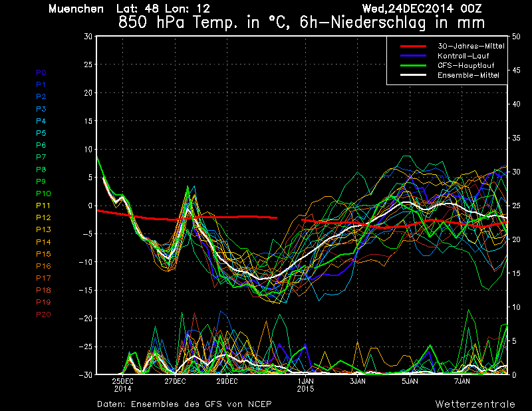Click the P5 ensemble member label
This screenshot has height=411, width=532.
click(41, 133)
